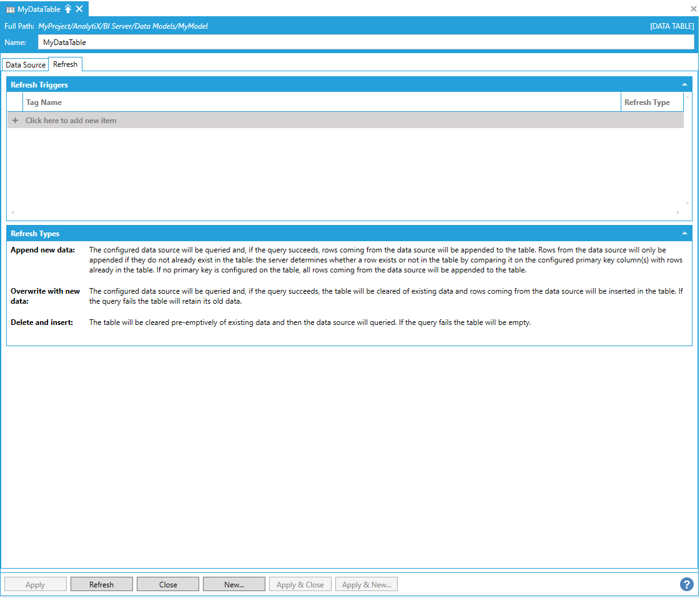Switch to the Data Source tab
Screen dimensions: 700x598
pos(26,64)
